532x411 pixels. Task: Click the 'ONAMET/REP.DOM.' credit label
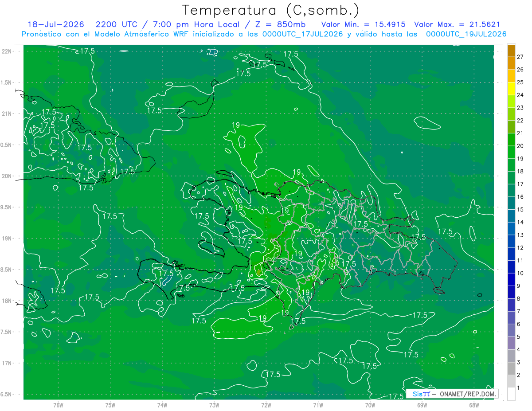tap(467, 394)
